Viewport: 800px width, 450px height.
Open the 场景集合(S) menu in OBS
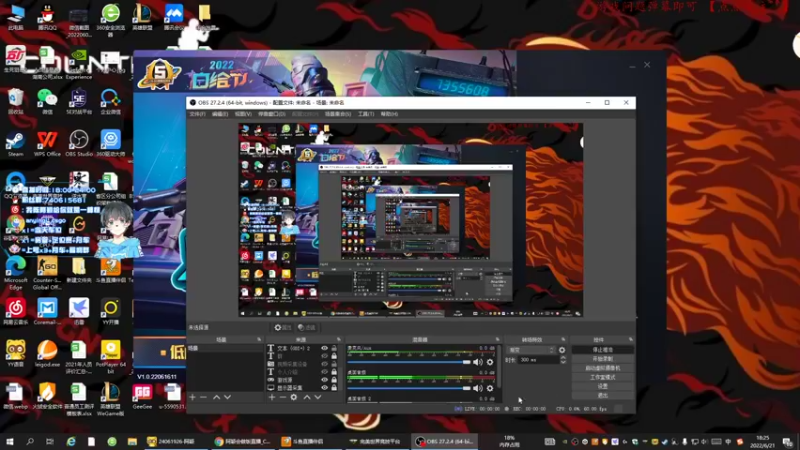coord(338,114)
